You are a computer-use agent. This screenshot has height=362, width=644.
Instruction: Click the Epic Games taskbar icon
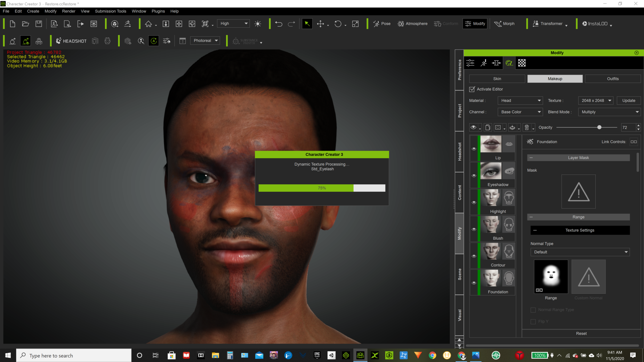pos(317,355)
